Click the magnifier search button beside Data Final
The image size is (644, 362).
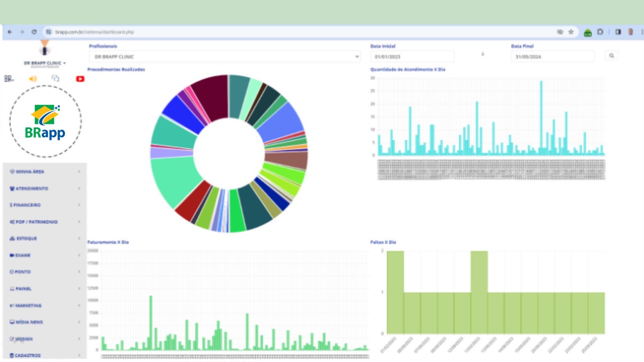[x=611, y=56]
